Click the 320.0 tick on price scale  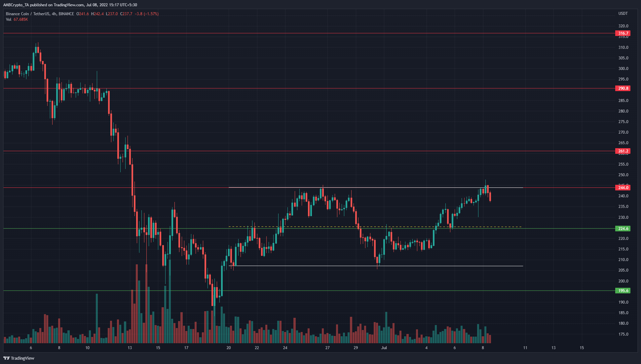(623, 26)
